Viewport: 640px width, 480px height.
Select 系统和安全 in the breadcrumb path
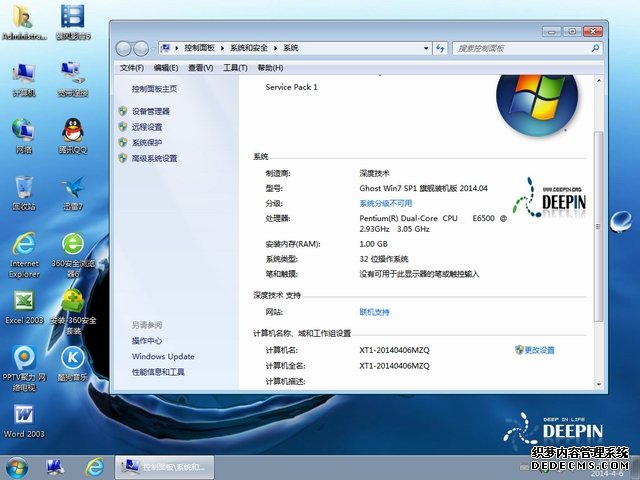click(249, 48)
